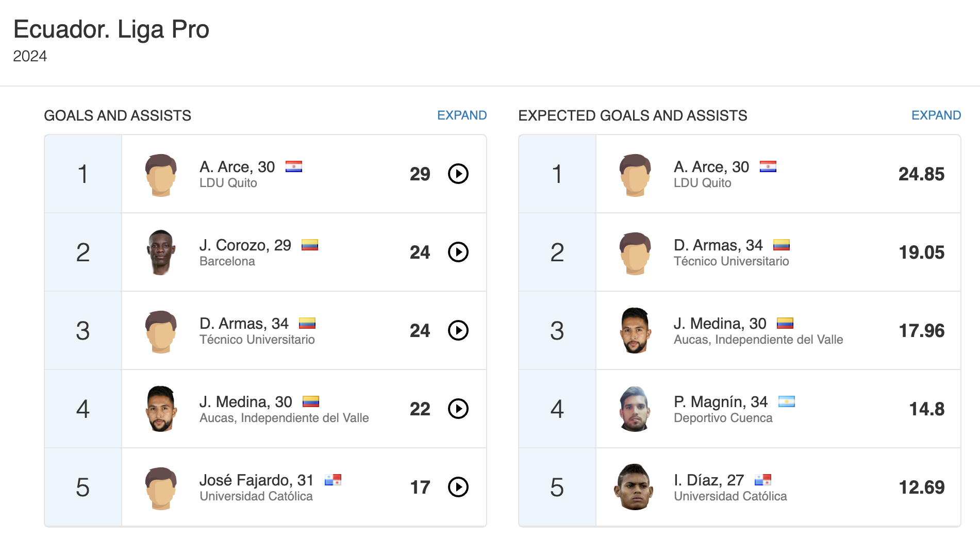Open Deportivo Cuenca team link

coord(723,418)
